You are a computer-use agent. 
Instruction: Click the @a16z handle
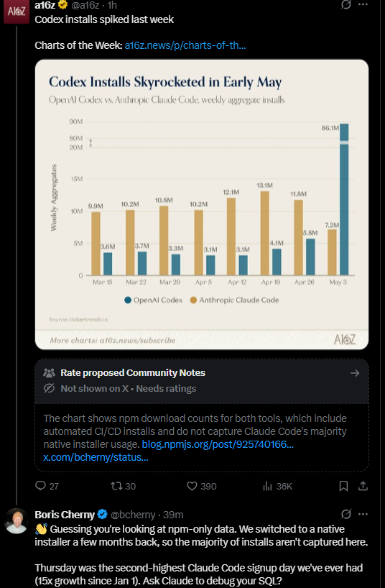click(x=85, y=5)
